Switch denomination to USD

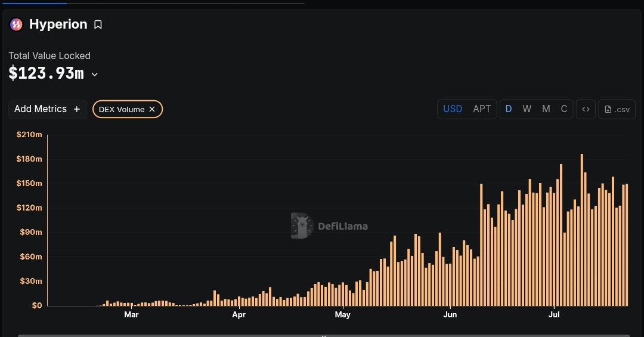click(453, 109)
